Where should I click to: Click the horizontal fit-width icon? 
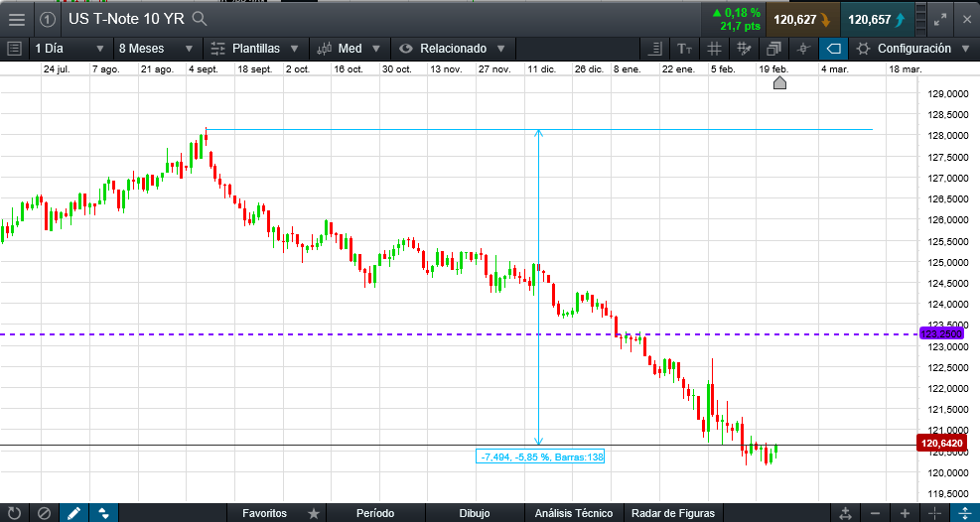(x=845, y=513)
